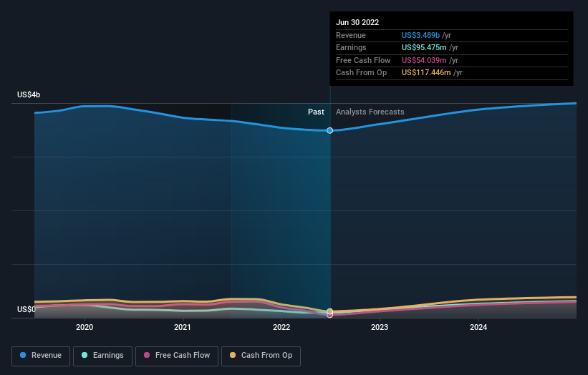Toggle the Free Cash Flow legend button
This screenshot has width=588, height=375.
[x=177, y=356]
